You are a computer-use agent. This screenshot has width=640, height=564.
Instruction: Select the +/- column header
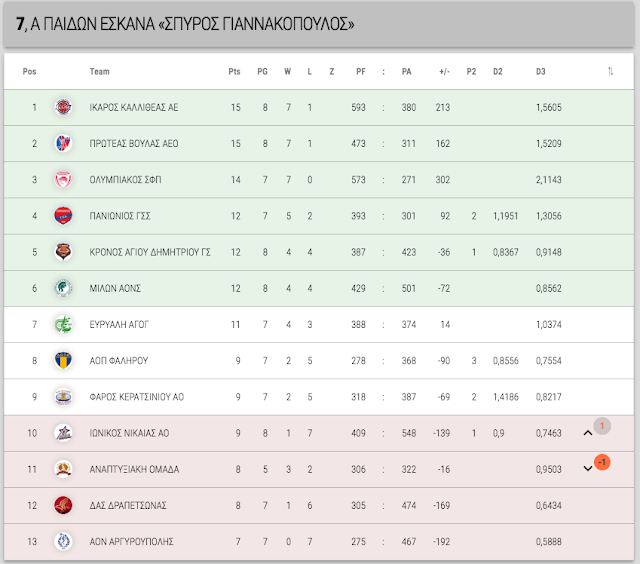coord(444,71)
